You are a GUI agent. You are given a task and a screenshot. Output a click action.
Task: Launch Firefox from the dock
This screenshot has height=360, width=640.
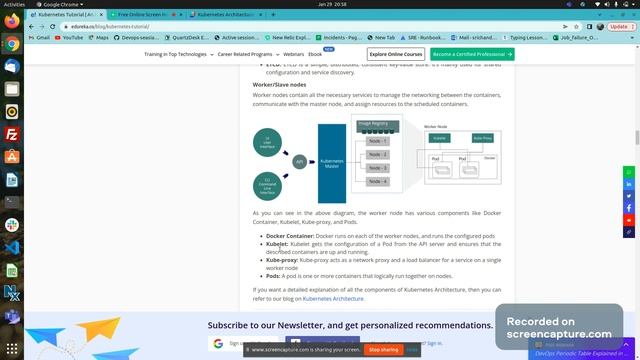12,21
